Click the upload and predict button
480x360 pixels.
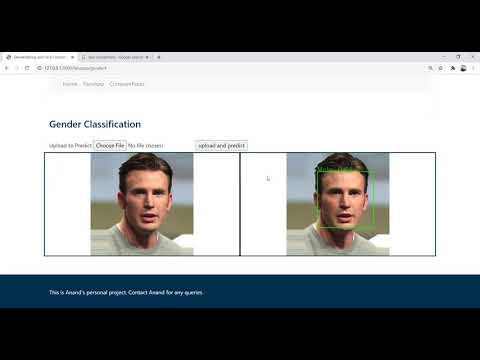click(221, 146)
